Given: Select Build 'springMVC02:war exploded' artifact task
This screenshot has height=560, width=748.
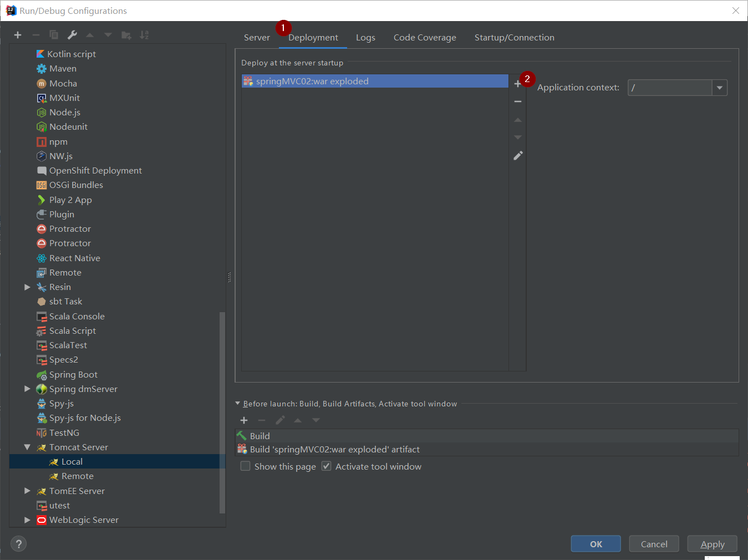Looking at the screenshot, I should (487, 449).
